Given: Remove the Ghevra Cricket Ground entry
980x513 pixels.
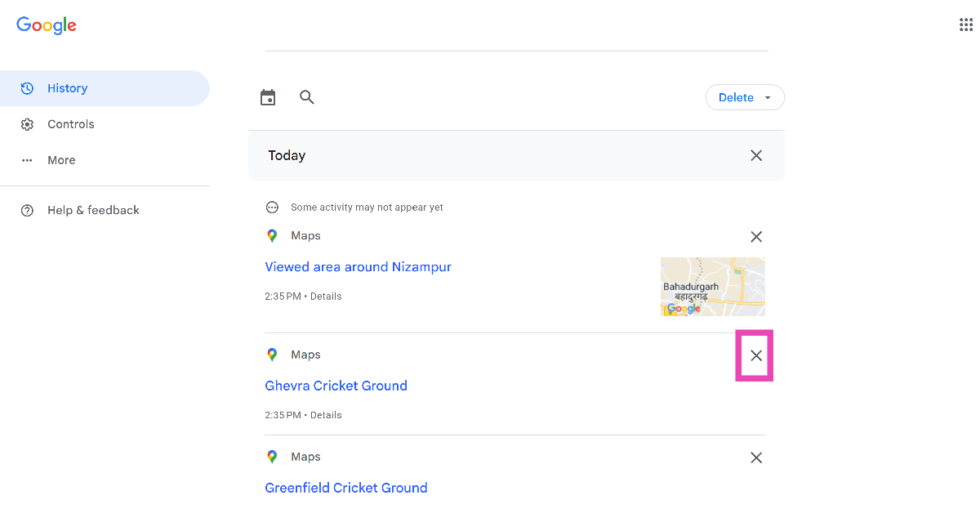Looking at the screenshot, I should (x=756, y=355).
